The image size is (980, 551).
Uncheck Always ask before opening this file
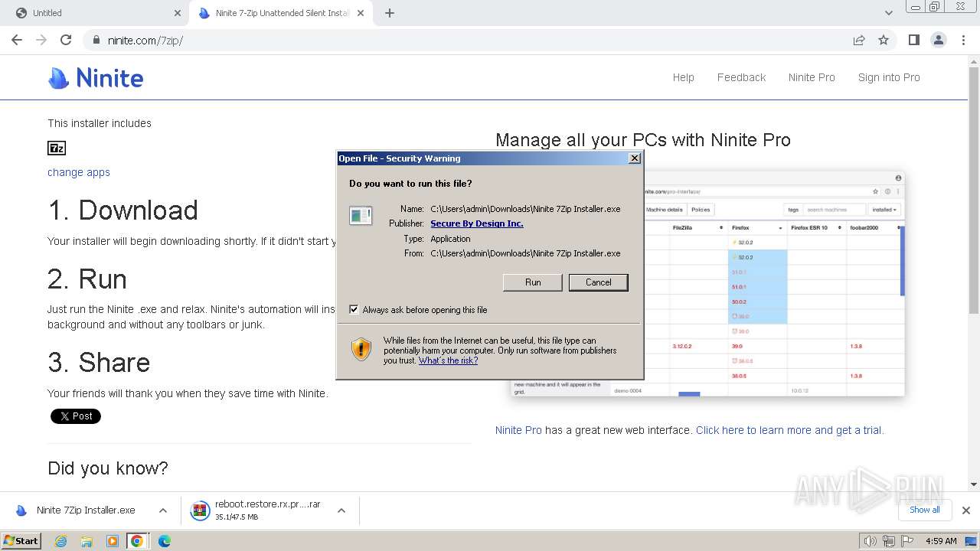point(354,310)
